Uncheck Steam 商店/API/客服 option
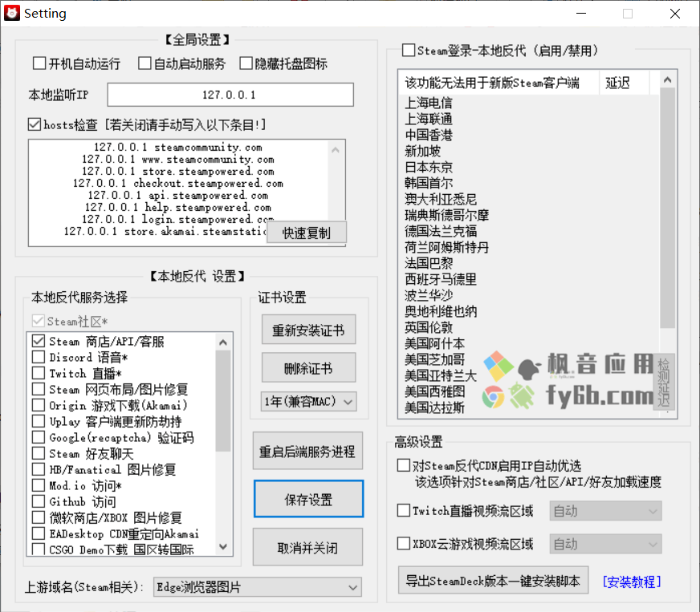The width and height of the screenshot is (700, 612). point(39,341)
